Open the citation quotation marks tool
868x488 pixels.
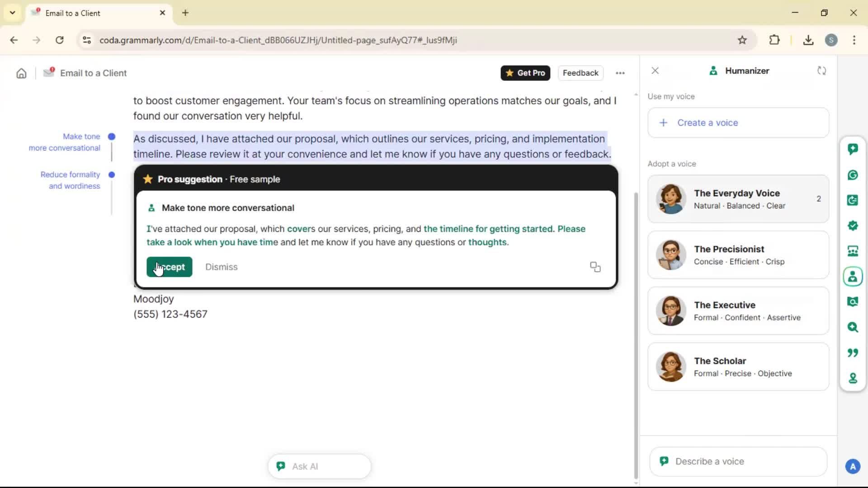click(853, 352)
